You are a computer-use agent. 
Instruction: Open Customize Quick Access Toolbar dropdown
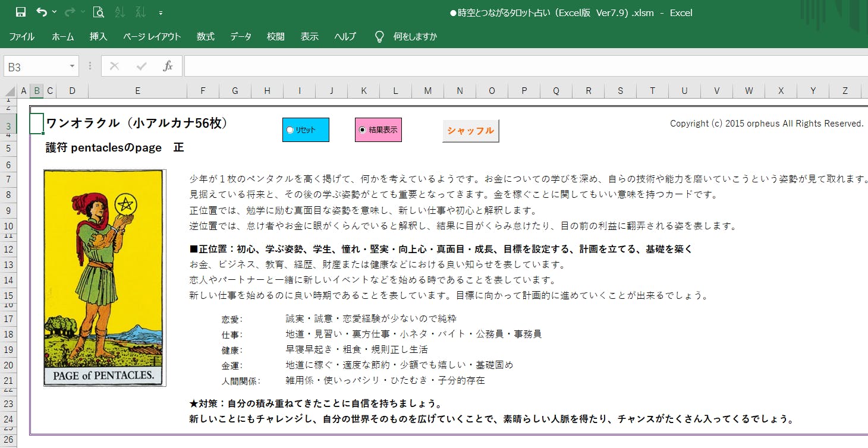[x=161, y=12]
